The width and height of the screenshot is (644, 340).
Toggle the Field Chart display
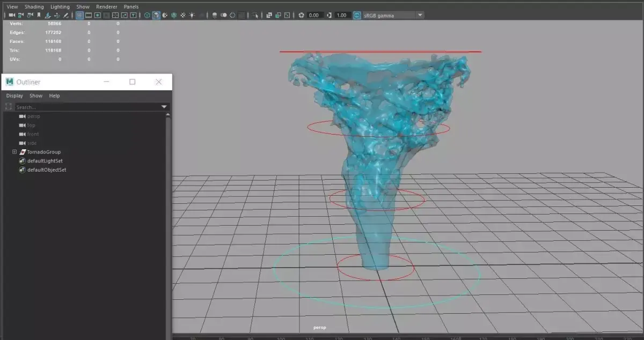(x=115, y=15)
